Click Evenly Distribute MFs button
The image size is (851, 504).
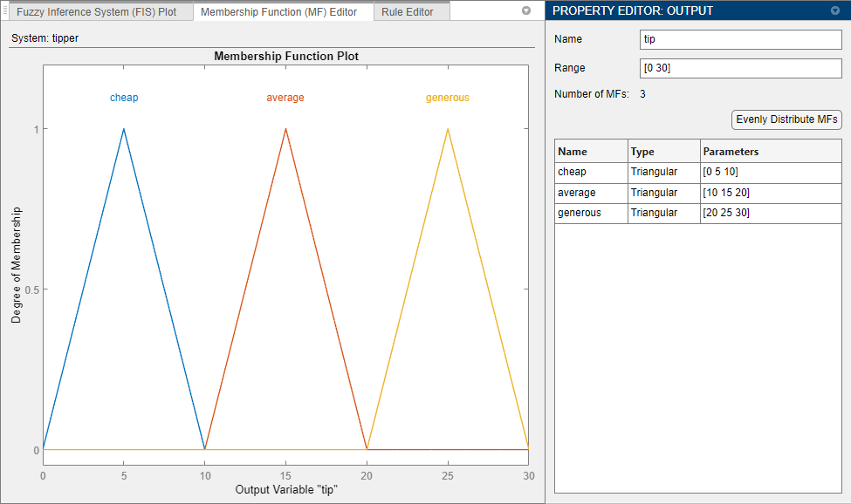[786, 119]
